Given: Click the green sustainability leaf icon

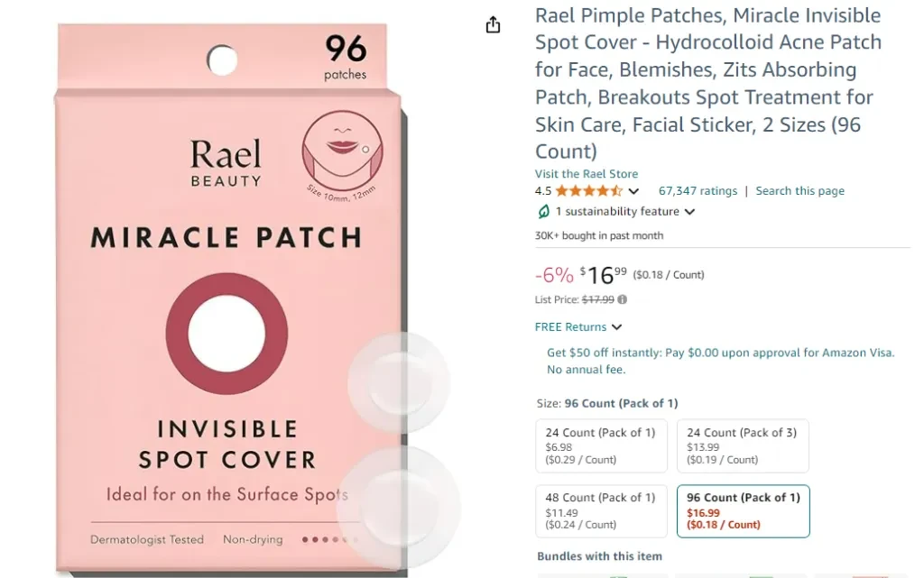Looking at the screenshot, I should (x=543, y=211).
